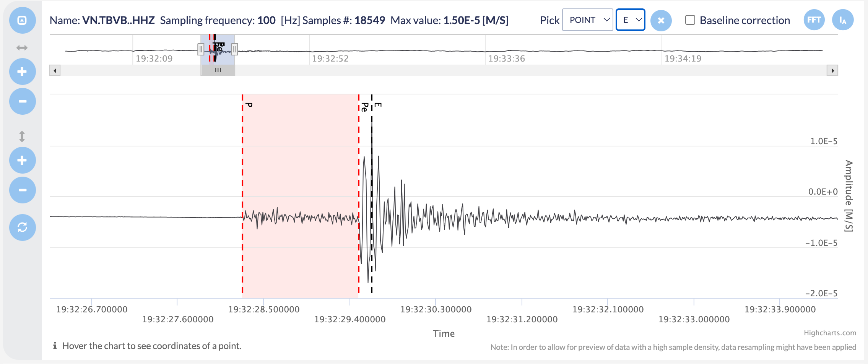The width and height of the screenshot is (868, 364).
Task: Click the navigator scrollbar thumb
Action: coord(218,70)
